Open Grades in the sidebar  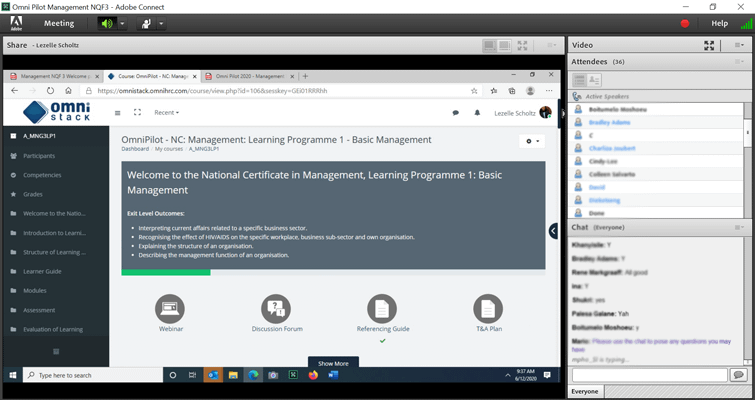coord(33,194)
